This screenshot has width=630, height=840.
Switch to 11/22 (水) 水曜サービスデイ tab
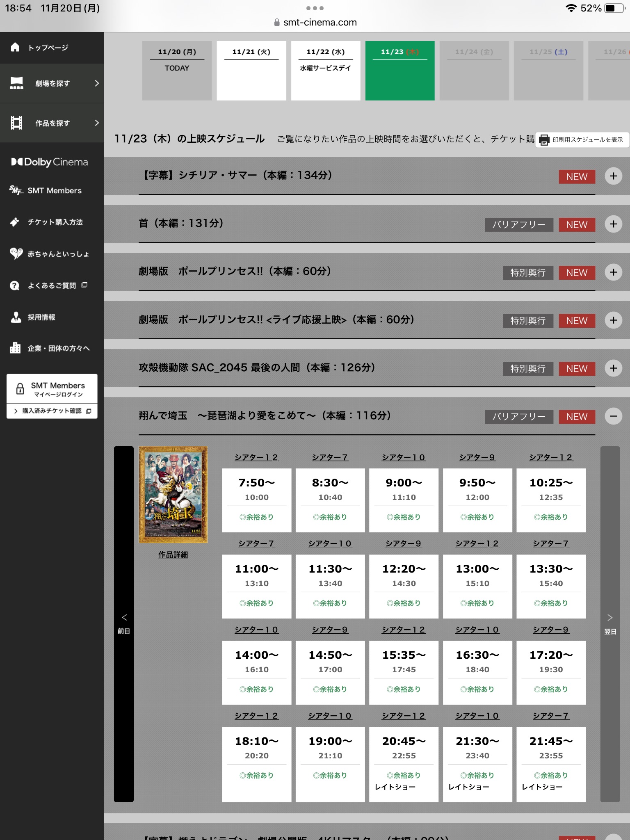tap(325, 71)
